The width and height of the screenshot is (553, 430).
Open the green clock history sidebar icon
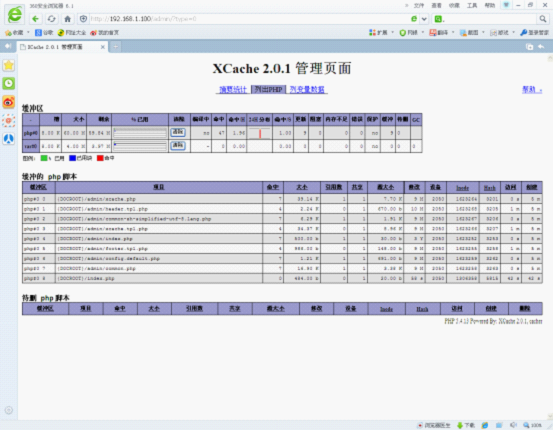click(x=9, y=84)
